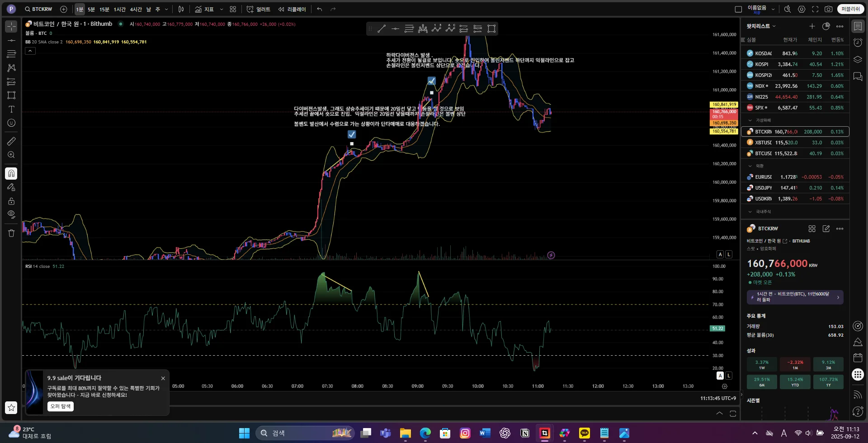This screenshot has width=868, height=443.
Task: Select the 1시간 timeframe
Action: (x=120, y=9)
